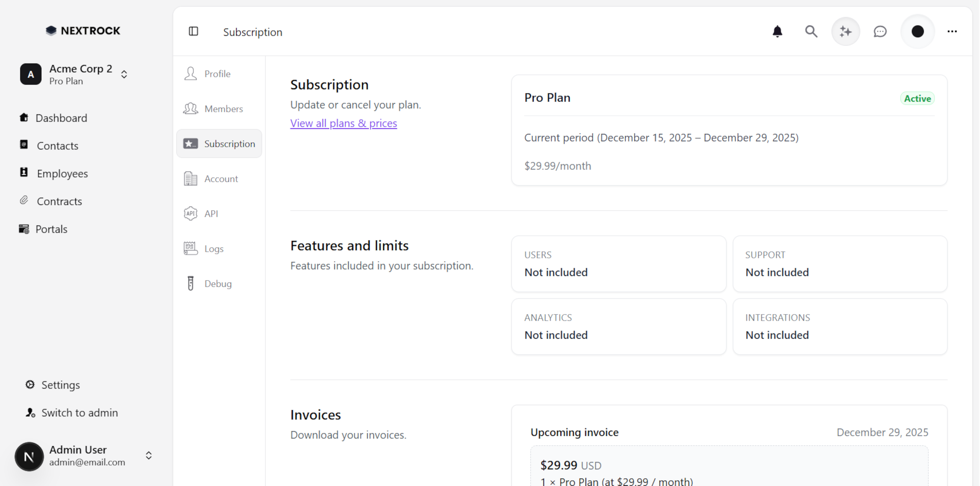Open the chat support bubble icon
Viewport: 980px width, 486px height.
pos(880,32)
